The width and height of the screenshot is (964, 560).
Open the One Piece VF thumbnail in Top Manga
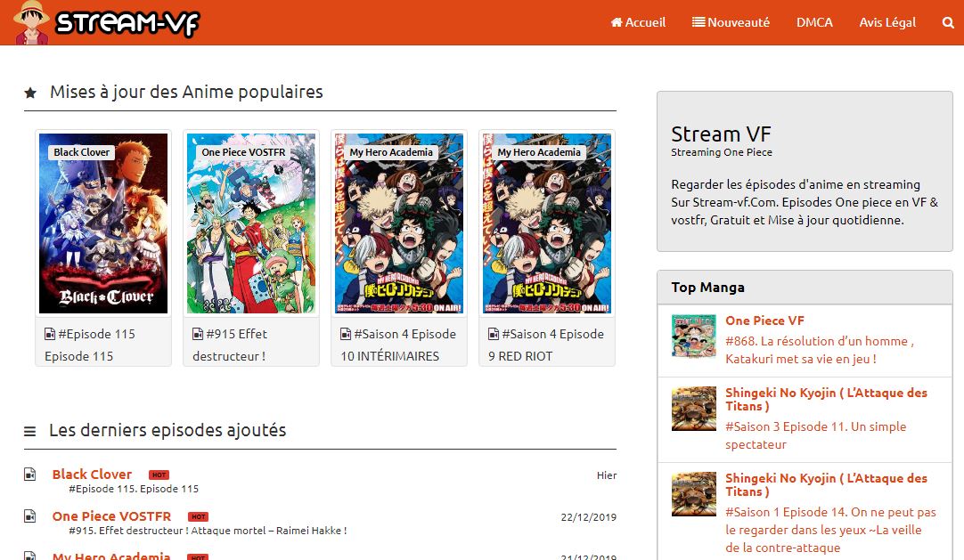tap(693, 336)
